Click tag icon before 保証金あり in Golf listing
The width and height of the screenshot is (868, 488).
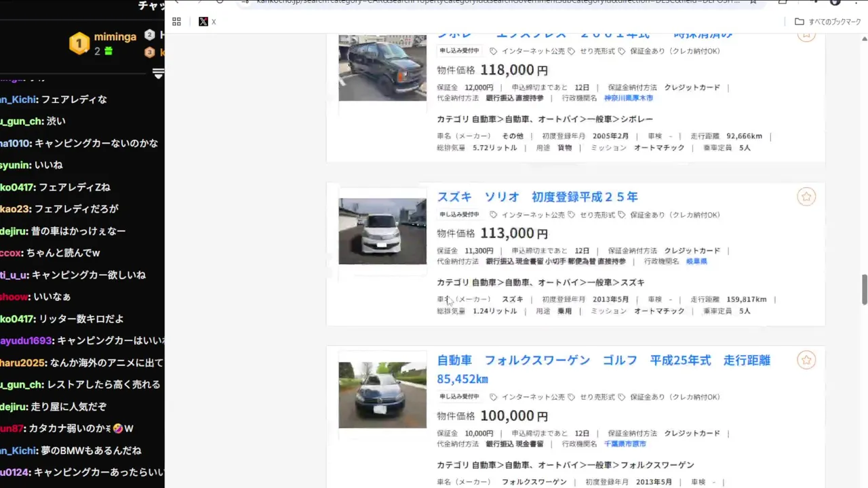click(622, 397)
